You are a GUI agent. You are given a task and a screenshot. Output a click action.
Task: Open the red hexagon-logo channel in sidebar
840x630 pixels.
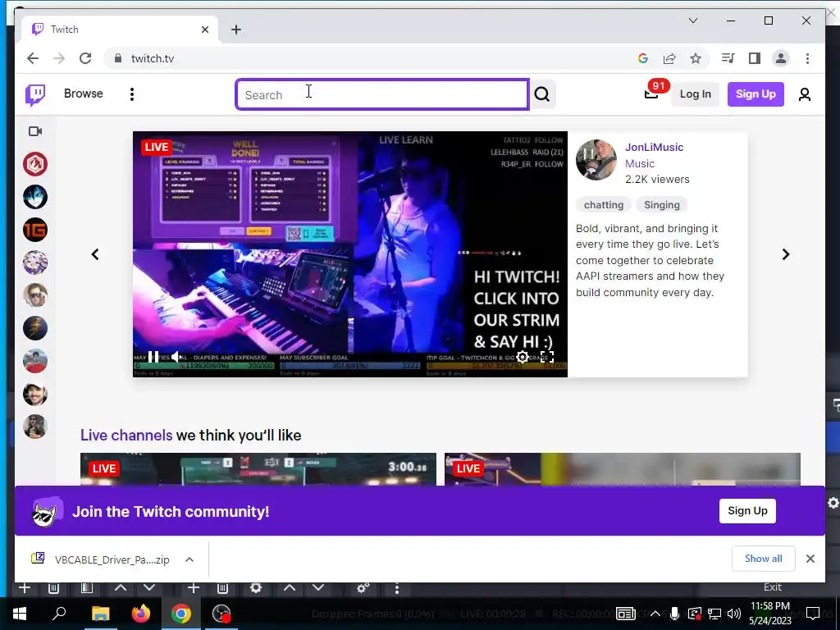35,164
